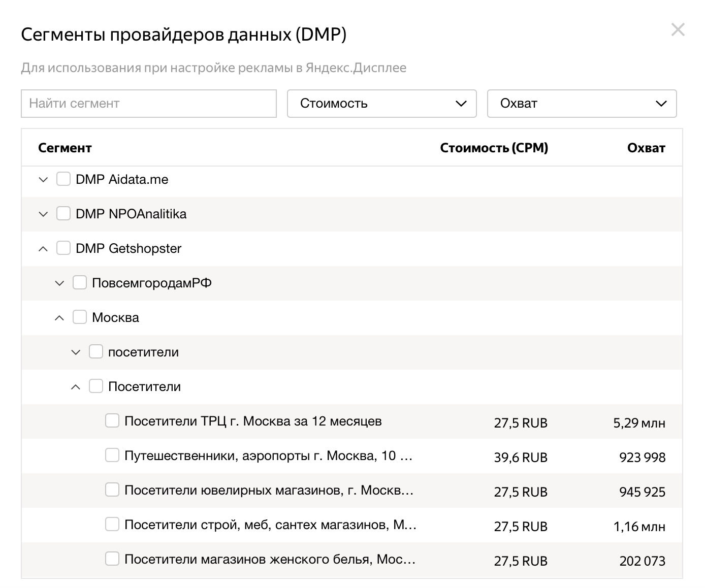The width and height of the screenshot is (705, 588).
Task: Close the DMP segments dialog
Action: (x=678, y=30)
